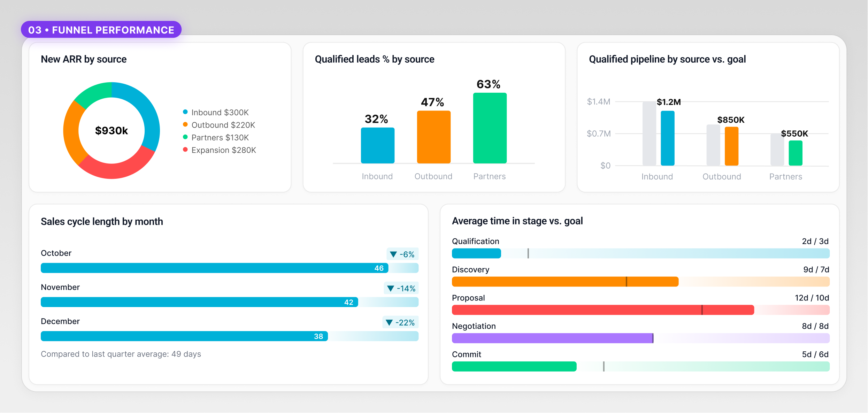Click the Inbound $300K legend dot

point(185,112)
